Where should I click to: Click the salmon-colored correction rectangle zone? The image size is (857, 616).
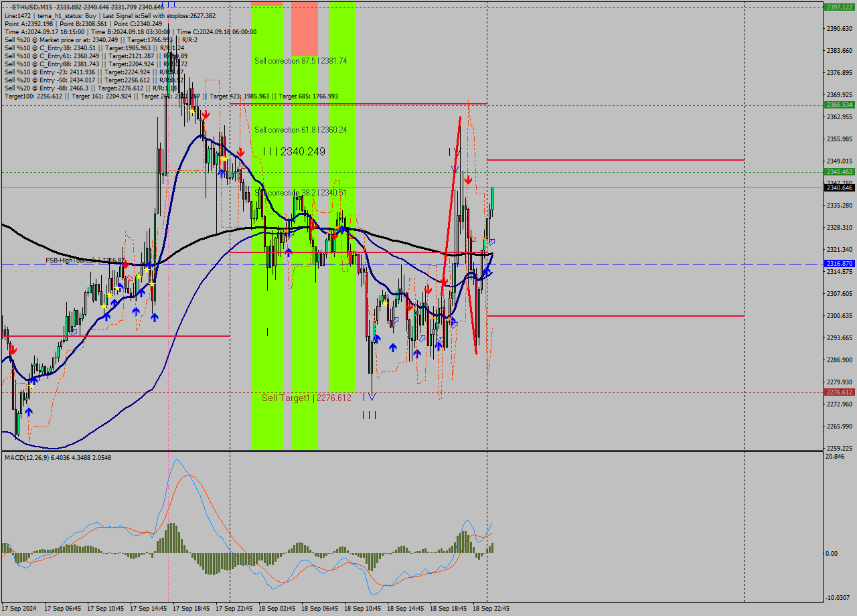(x=303, y=30)
